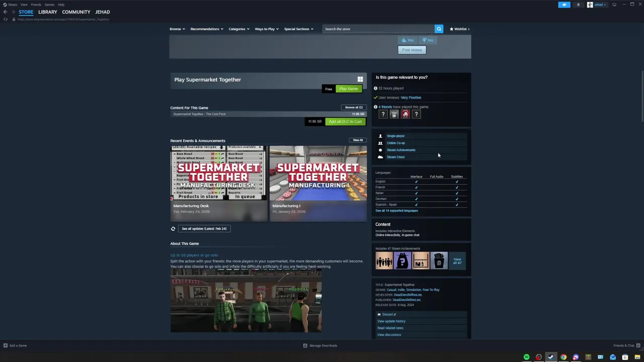Screen dimensions: 644x362
Task: Open View update history link
Action: point(391,321)
